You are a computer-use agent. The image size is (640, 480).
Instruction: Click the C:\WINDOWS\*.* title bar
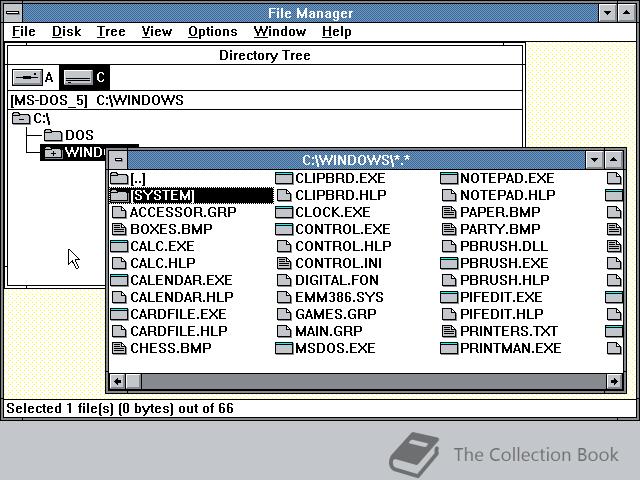point(356,160)
